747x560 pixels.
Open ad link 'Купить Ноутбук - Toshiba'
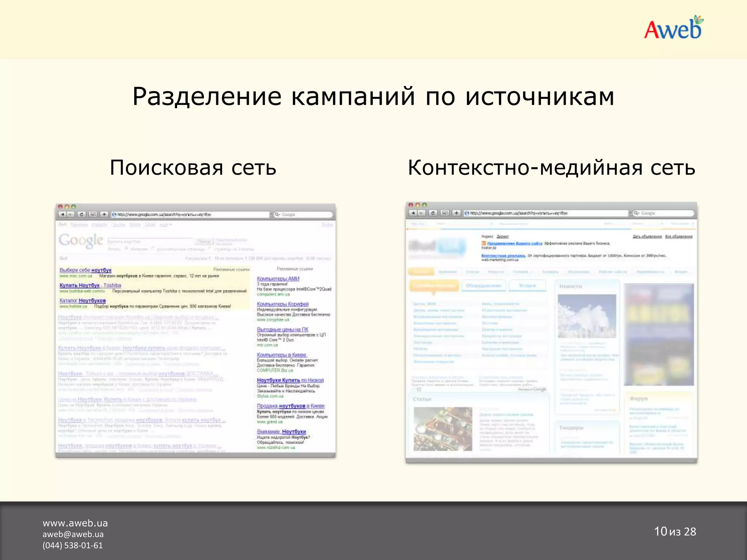click(90, 285)
